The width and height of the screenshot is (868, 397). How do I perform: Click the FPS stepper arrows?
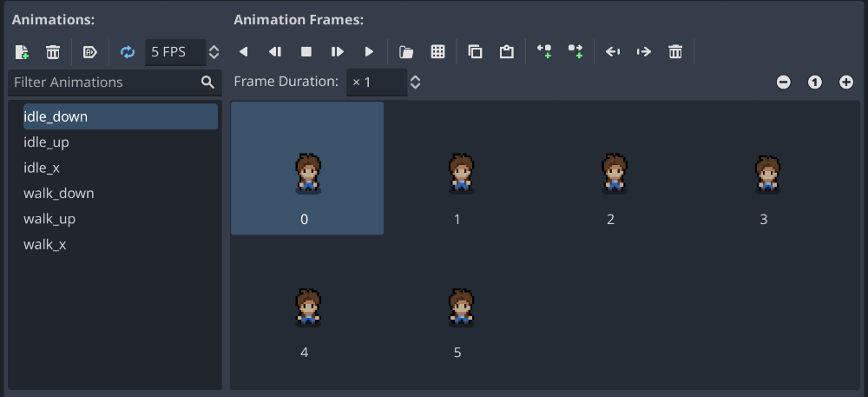pyautogui.click(x=214, y=52)
